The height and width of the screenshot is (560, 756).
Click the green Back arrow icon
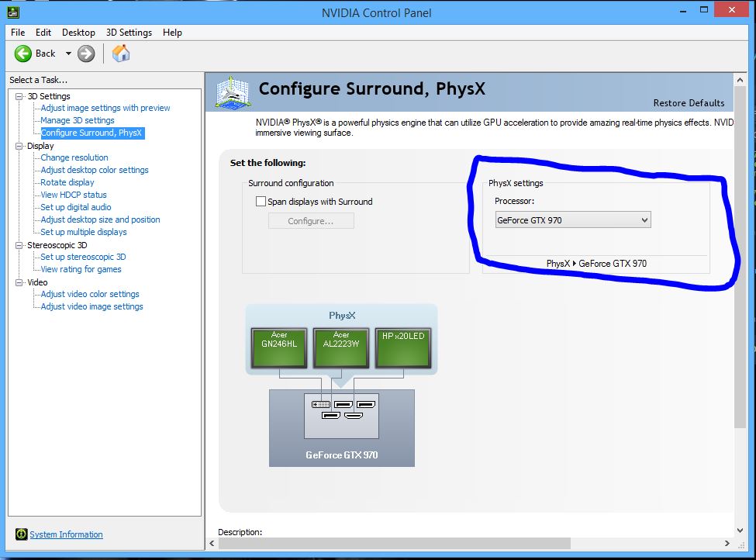(22, 54)
